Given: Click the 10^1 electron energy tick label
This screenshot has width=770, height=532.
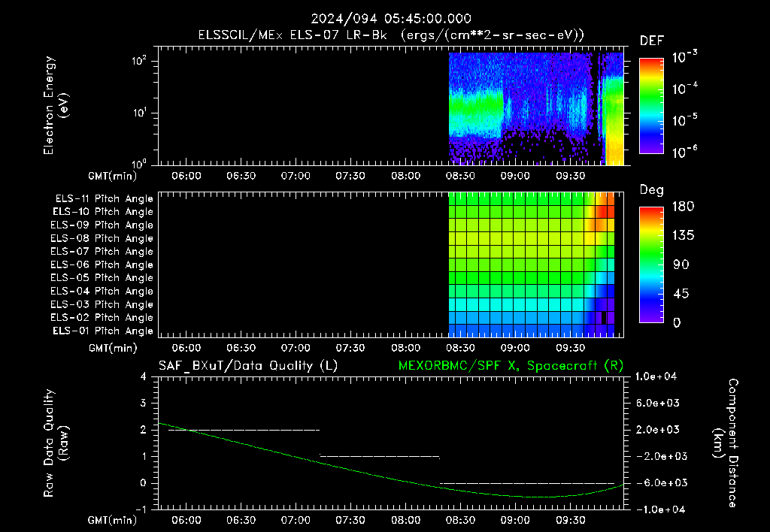Looking at the screenshot, I should tap(139, 113).
